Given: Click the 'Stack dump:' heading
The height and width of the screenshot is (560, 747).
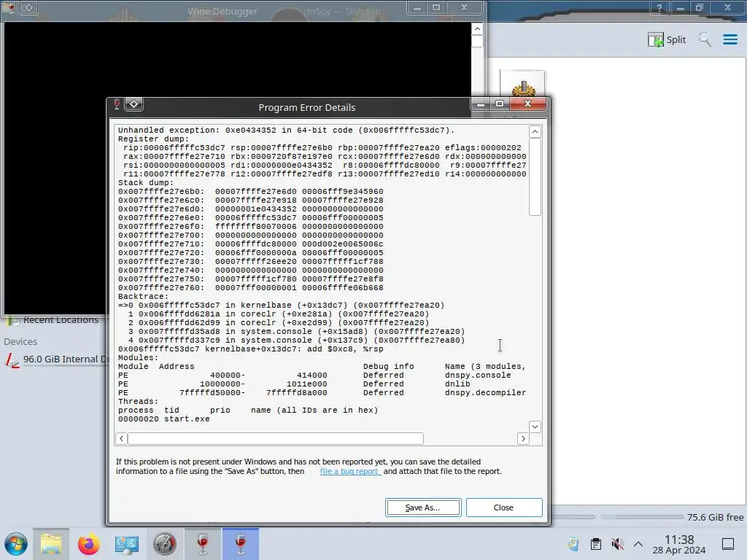Looking at the screenshot, I should pyautogui.click(x=146, y=183).
